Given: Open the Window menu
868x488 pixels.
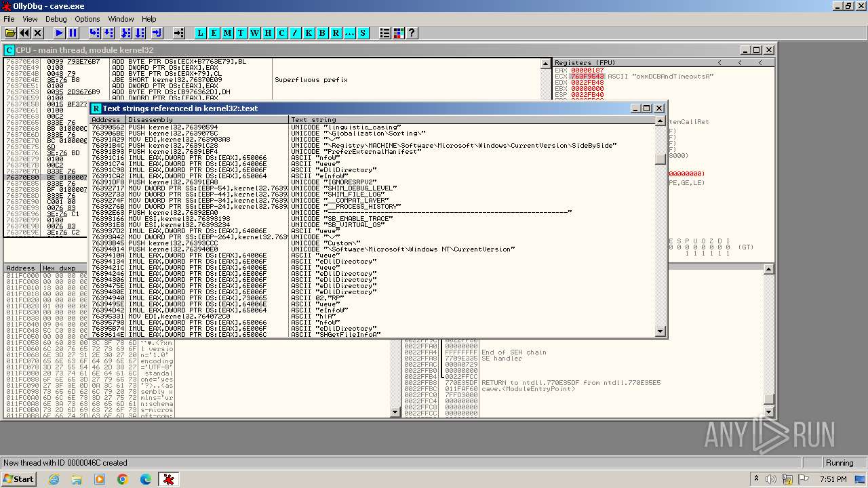Looking at the screenshot, I should (x=121, y=19).
